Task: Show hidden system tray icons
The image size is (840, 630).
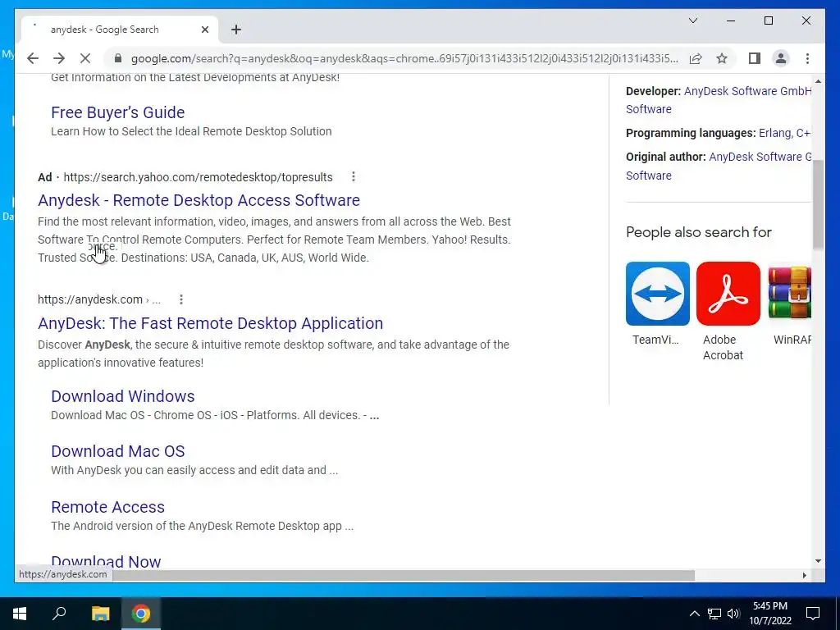Action: click(694, 614)
